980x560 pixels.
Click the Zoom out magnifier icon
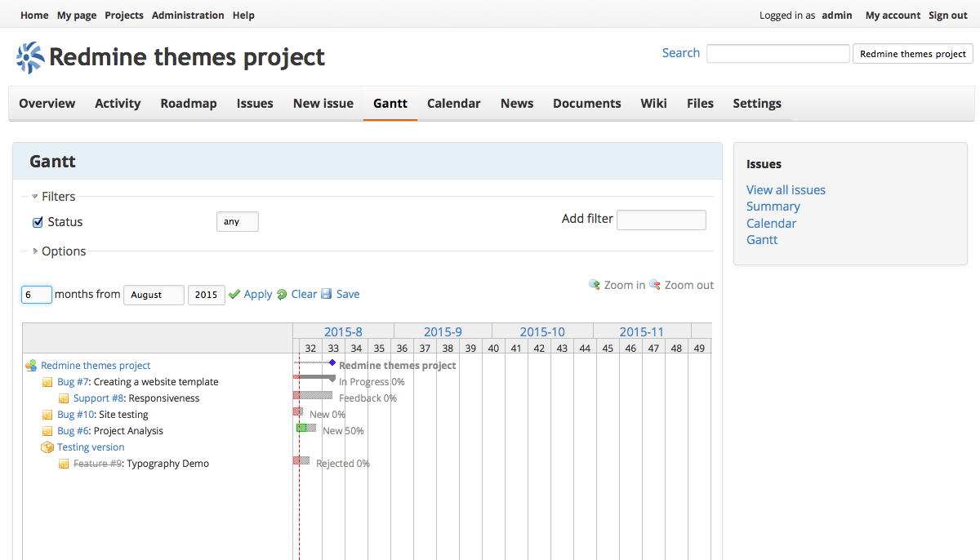655,285
